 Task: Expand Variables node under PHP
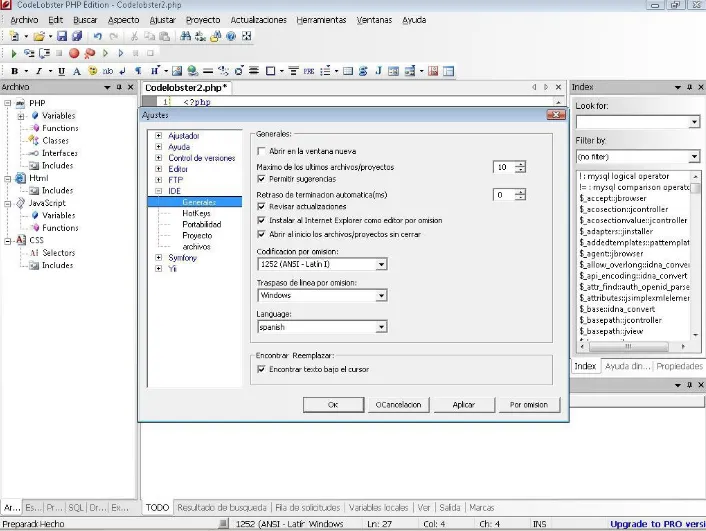[21, 116]
